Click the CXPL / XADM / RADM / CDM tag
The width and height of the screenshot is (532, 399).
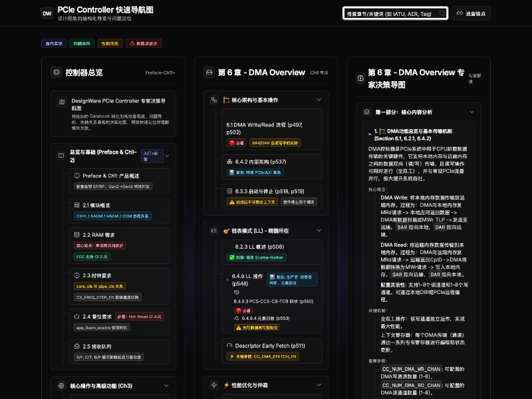pyautogui.click(x=112, y=216)
